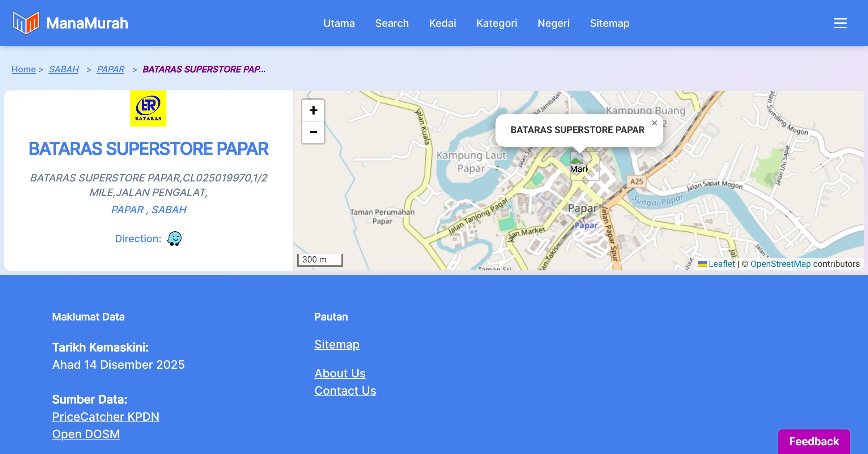Open PriceCatcher KPDN data source link
868x454 pixels.
(x=106, y=417)
